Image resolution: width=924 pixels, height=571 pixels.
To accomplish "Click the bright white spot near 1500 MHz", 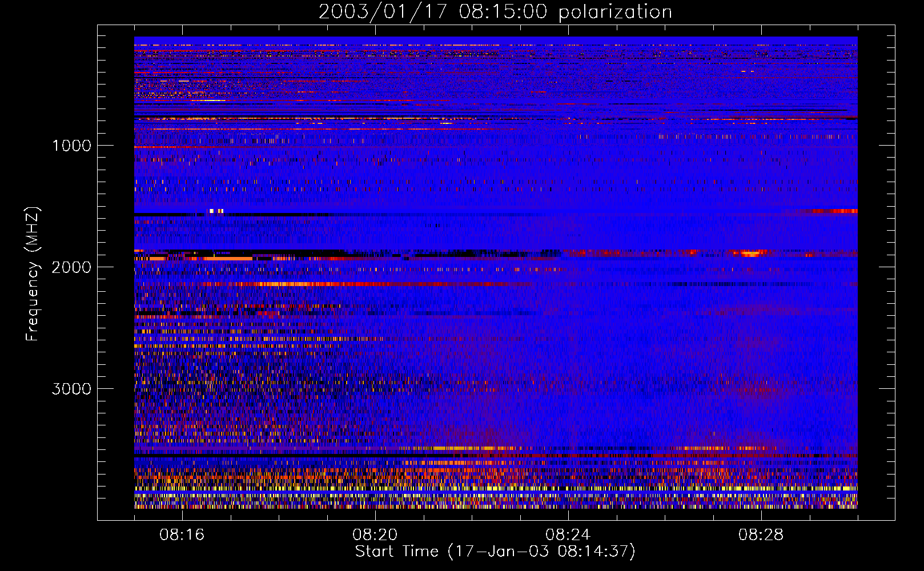I will coord(211,211).
